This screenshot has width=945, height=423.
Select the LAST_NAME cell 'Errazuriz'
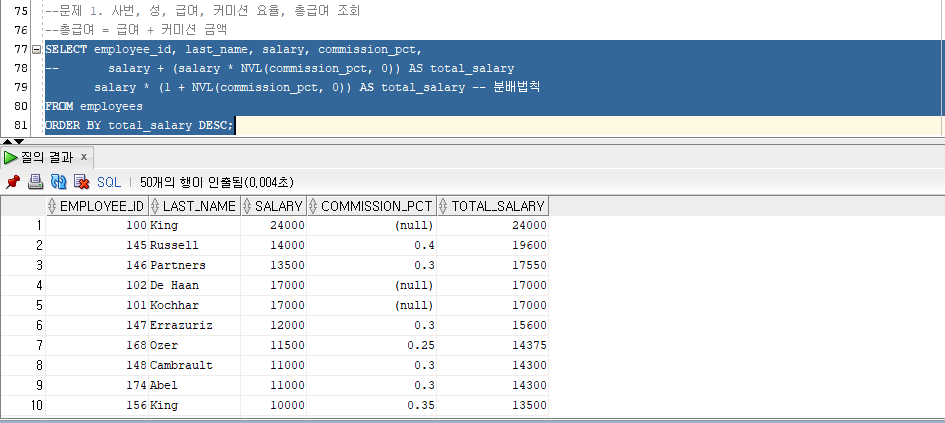tap(194, 325)
